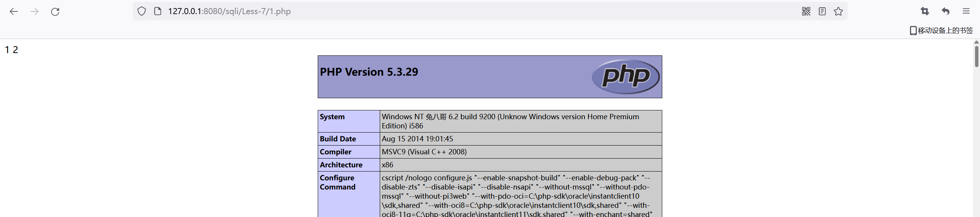This screenshot has height=217, width=980.
Task: Click the "1 2" output text
Action: 11,50
